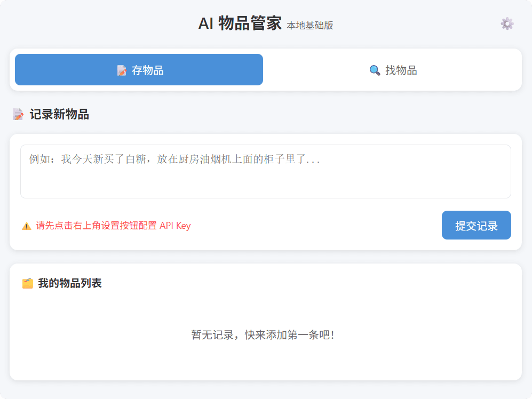Open settings via the gear icon

point(507,23)
